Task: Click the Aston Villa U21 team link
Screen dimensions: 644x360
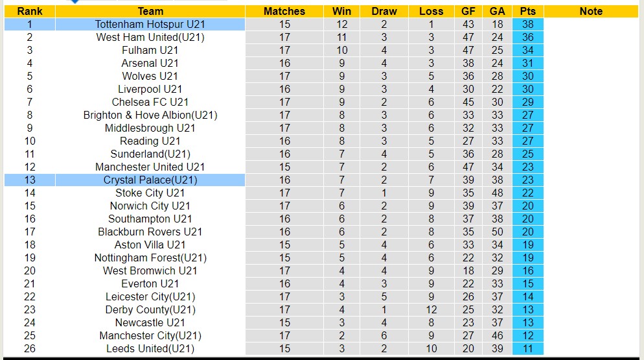Action: [150, 245]
